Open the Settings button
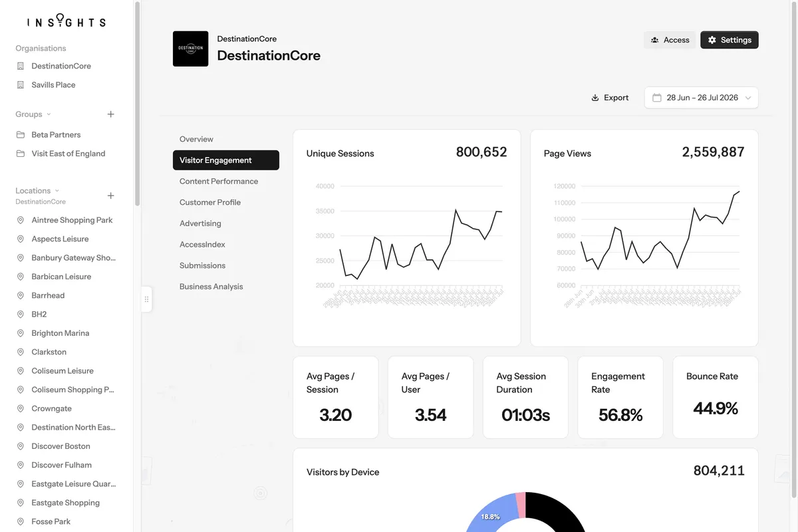798x532 pixels. point(730,40)
